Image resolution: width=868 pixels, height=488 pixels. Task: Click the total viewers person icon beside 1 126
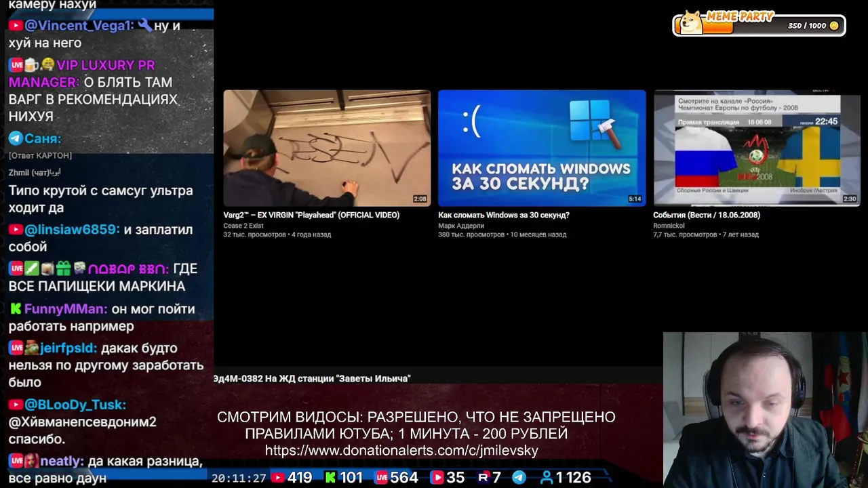546,477
